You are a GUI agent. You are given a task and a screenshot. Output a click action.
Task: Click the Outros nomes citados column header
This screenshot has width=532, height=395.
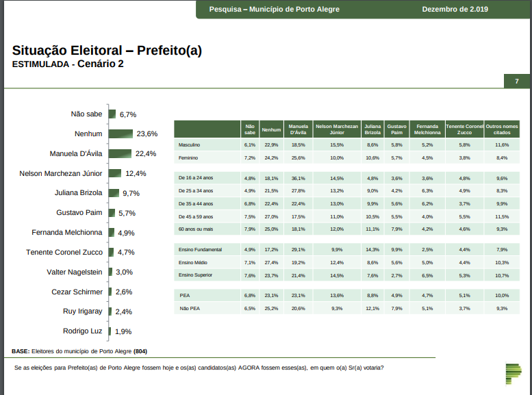(x=502, y=129)
